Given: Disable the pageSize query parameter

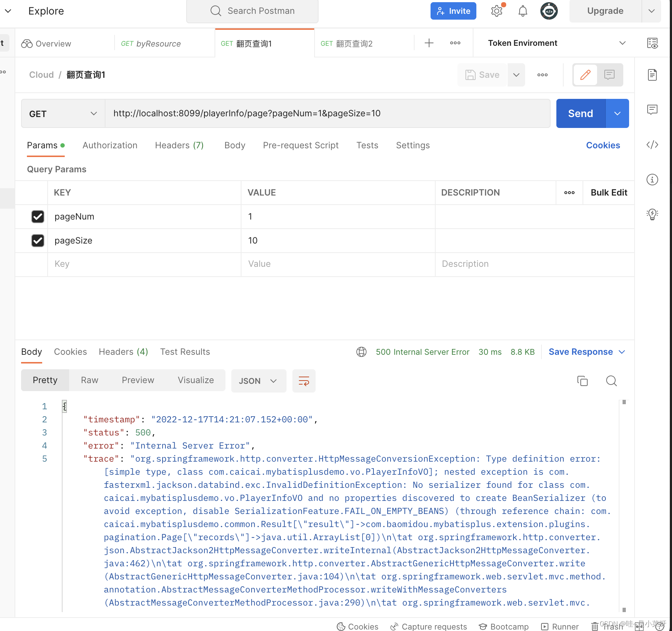Looking at the screenshot, I should [37, 240].
